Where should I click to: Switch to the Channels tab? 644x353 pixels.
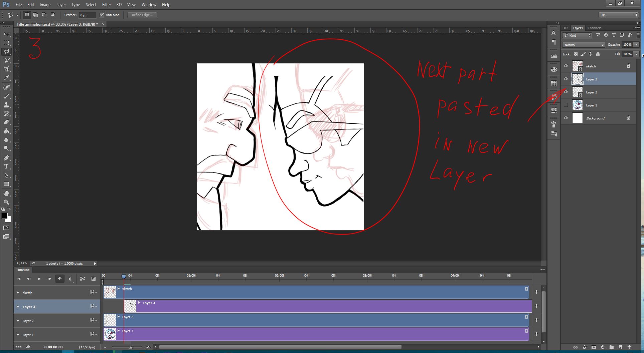tap(594, 28)
